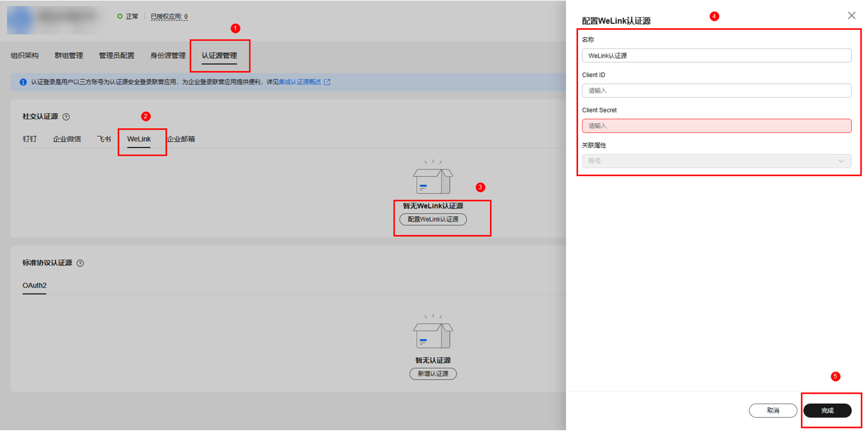Select 飞书 social auth tab
Screen dimensions: 868x435
[104, 139]
